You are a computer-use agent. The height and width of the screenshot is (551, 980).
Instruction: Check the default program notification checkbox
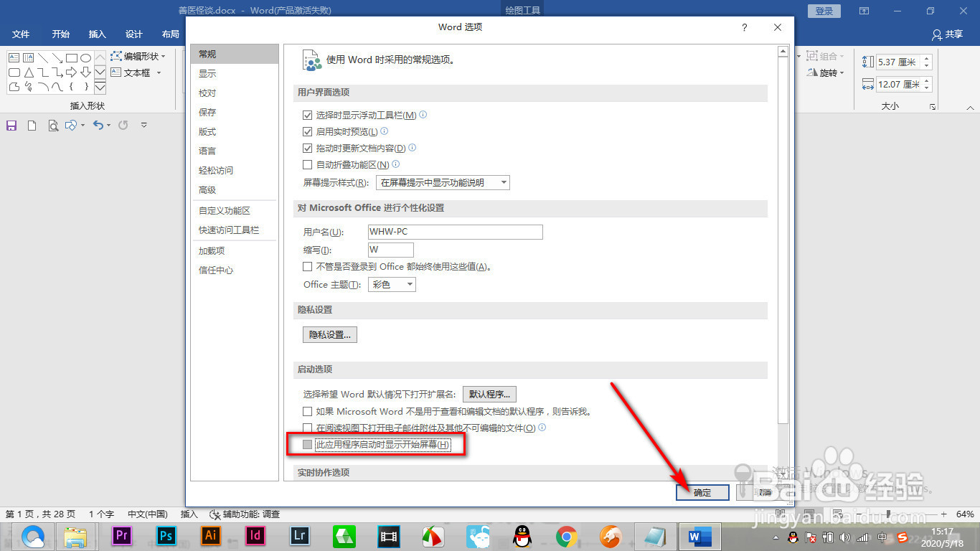pos(308,412)
